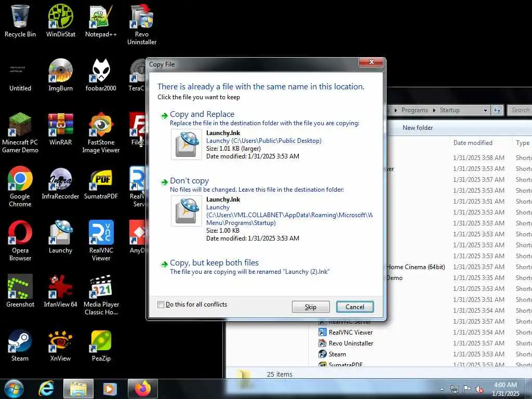532x399 pixels.
Task: Open SumatraPDF desktop shortcut
Action: point(101,183)
